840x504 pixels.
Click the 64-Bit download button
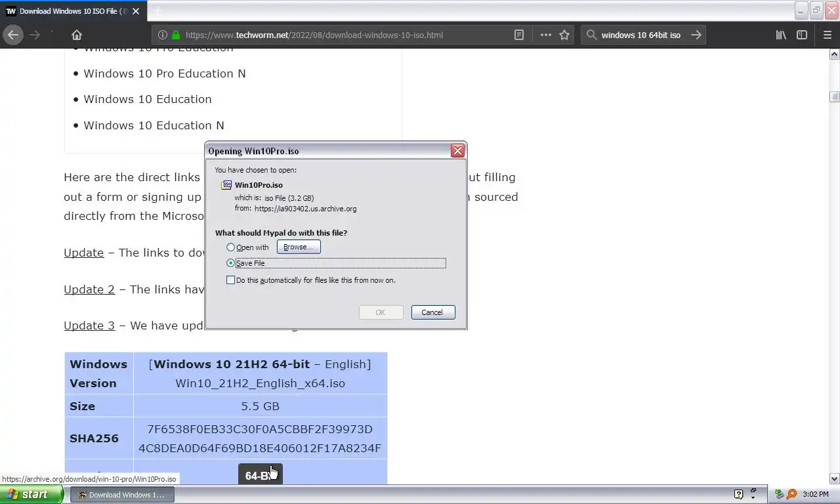pyautogui.click(x=260, y=474)
